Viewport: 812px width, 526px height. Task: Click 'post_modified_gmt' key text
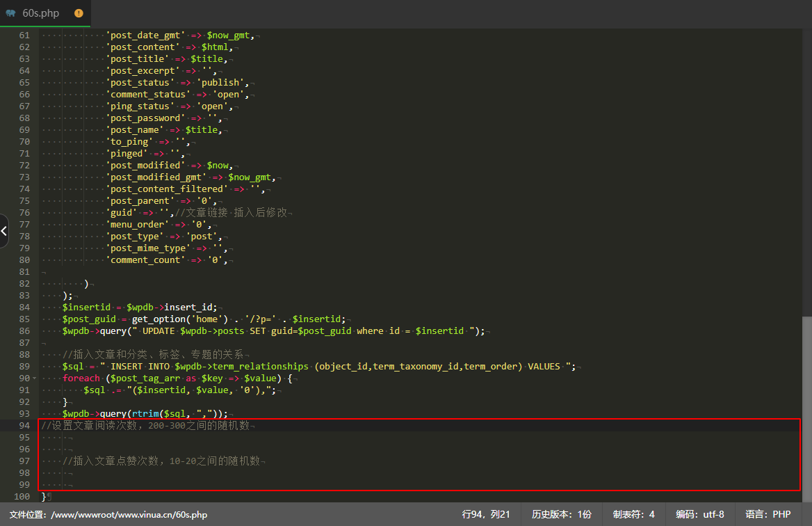pos(156,177)
